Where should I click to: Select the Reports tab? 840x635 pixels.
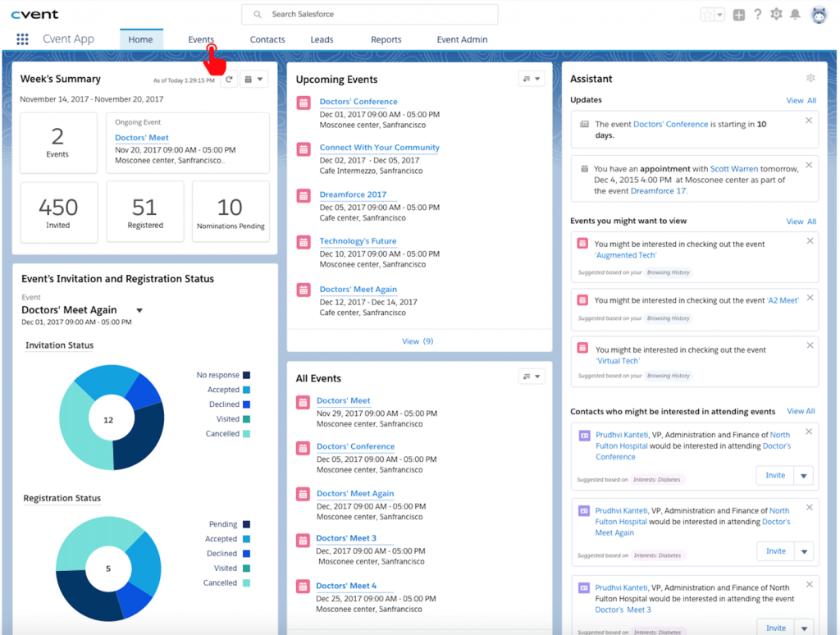386,39
